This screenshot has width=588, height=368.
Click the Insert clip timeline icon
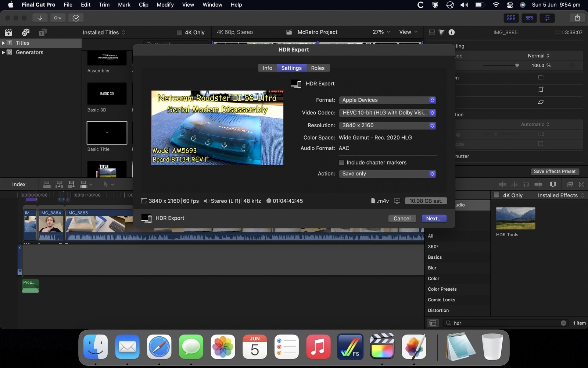[x=59, y=184]
